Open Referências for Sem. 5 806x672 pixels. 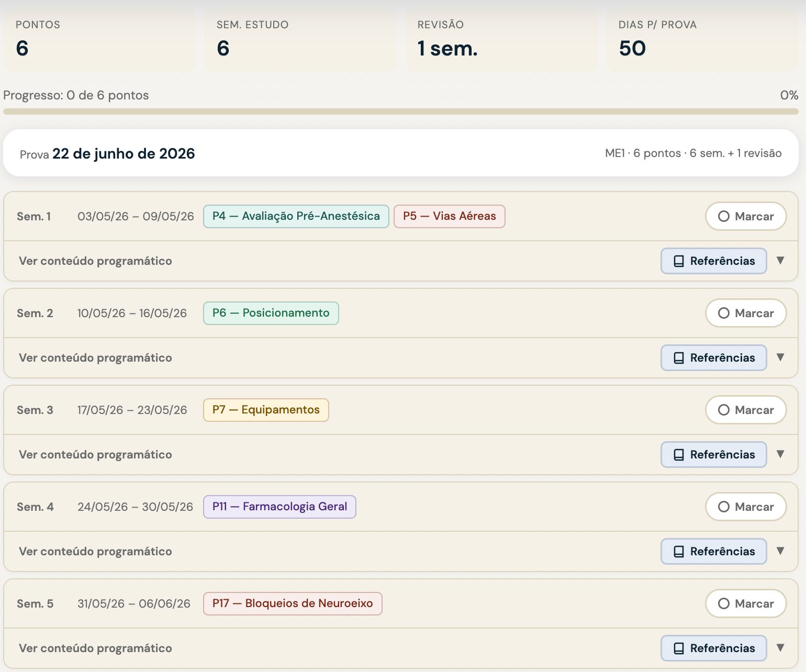(714, 648)
